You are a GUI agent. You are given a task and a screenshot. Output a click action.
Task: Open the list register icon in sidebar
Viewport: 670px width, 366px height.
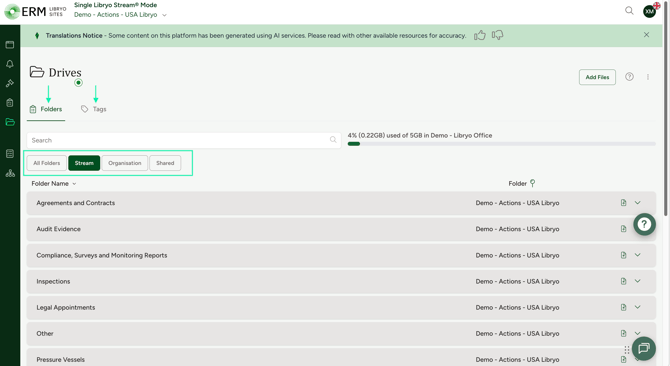coord(10,154)
